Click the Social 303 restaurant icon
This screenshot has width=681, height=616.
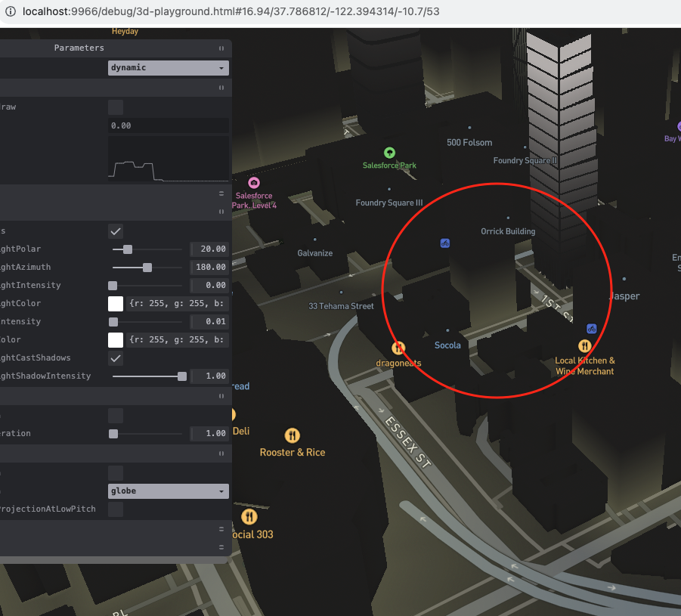[x=249, y=515]
